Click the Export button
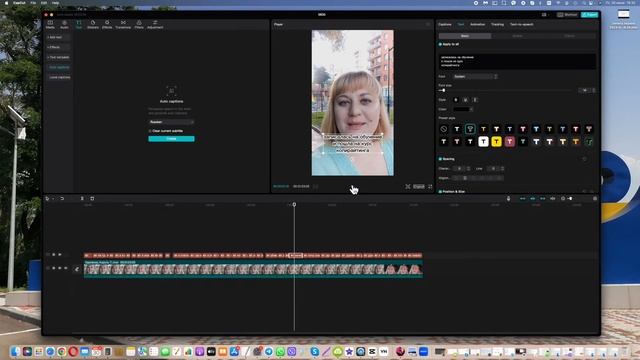The height and width of the screenshot is (360, 640). pos(589,15)
